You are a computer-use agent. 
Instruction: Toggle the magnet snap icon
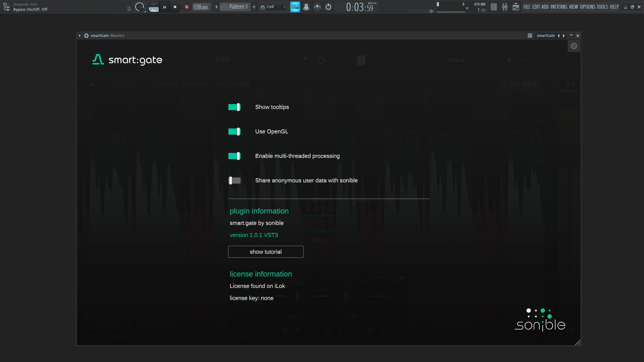pyautogui.click(x=263, y=7)
